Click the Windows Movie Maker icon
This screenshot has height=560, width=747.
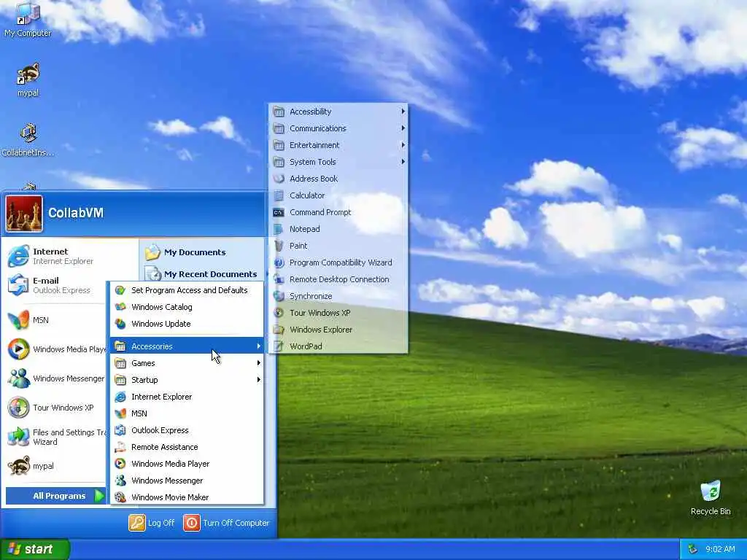[x=120, y=497]
